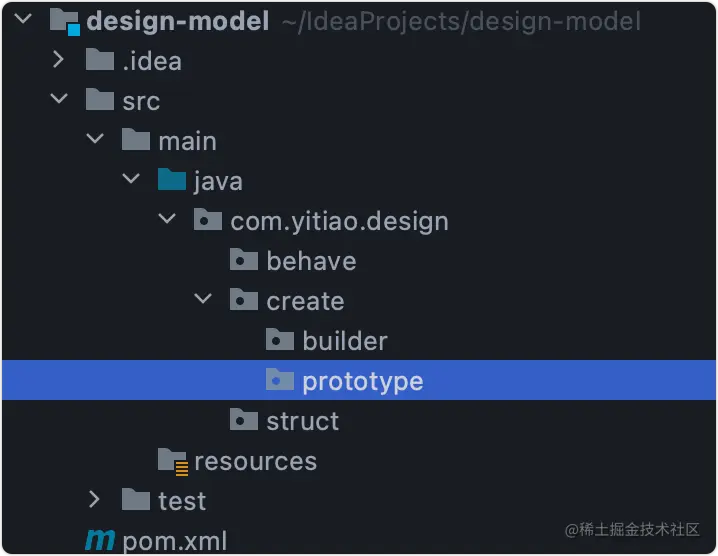Click the builder package icon
This screenshot has height=556, width=718.
[x=280, y=339]
